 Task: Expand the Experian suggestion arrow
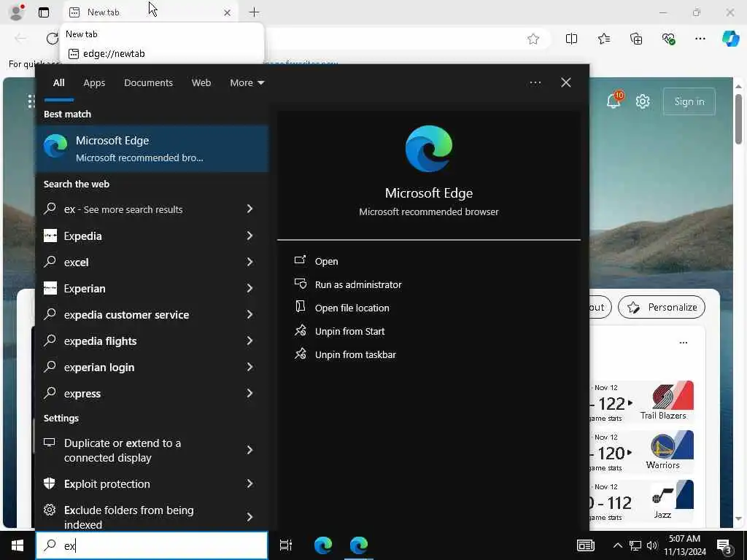(x=249, y=287)
